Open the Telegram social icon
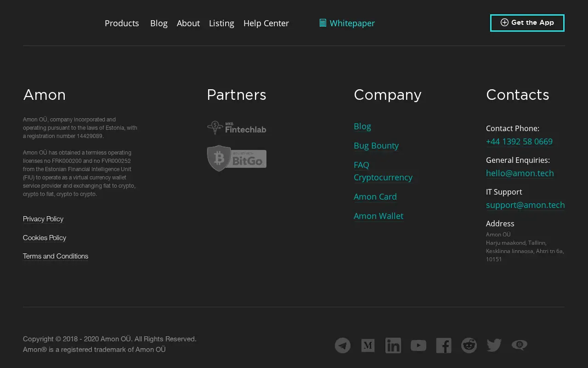Screen dimensions: 588x368 (x=343, y=345)
